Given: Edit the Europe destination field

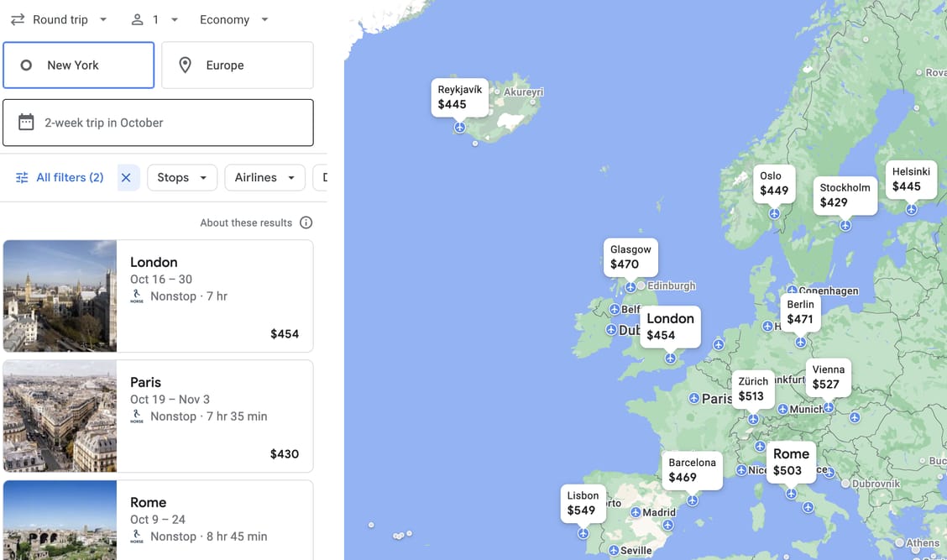Looking at the screenshot, I should 238,65.
